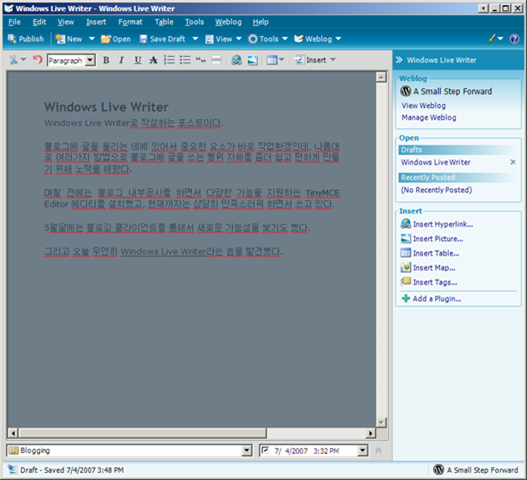Click the Help question mark icon
This screenshot has height=480, width=527.
(514, 39)
